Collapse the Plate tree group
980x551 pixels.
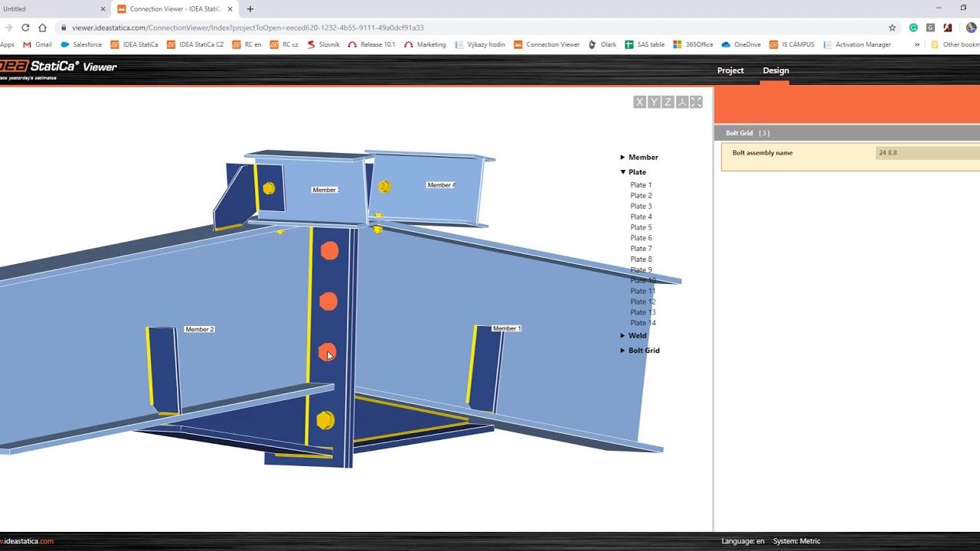[x=623, y=172]
